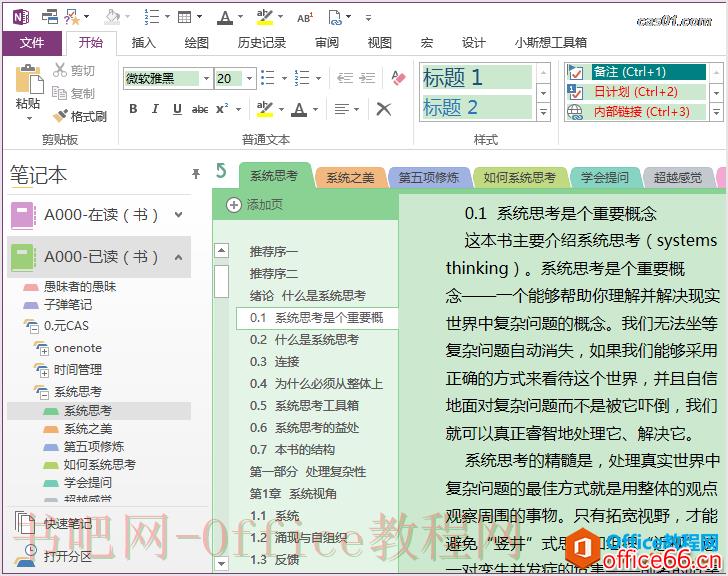Click the bullet list icon
This screenshot has height=576, width=728.
point(268,78)
